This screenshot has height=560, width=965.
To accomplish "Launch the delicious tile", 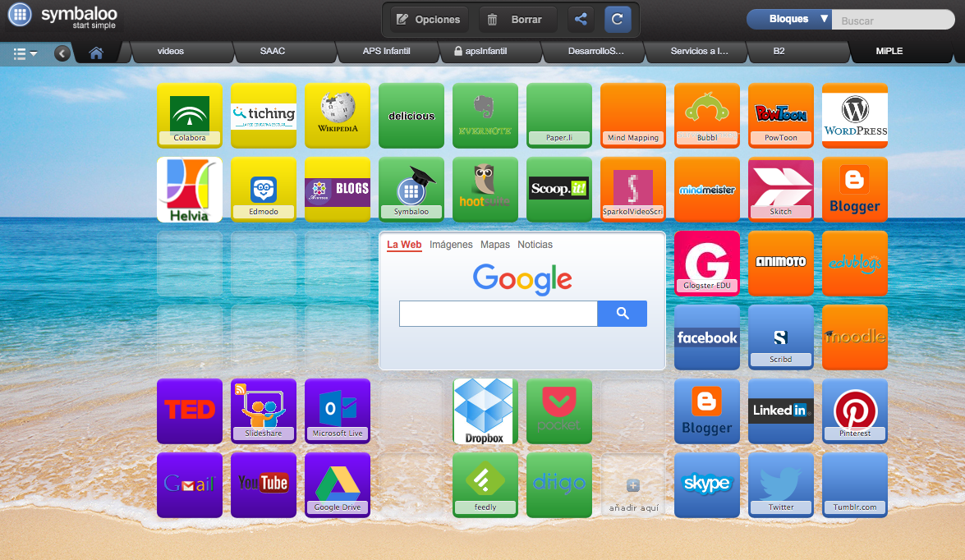I will [411, 116].
